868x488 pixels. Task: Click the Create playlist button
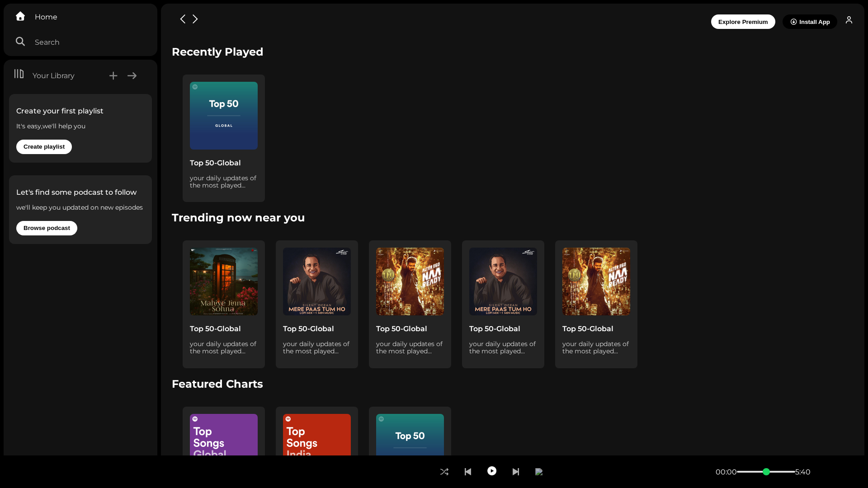click(44, 147)
